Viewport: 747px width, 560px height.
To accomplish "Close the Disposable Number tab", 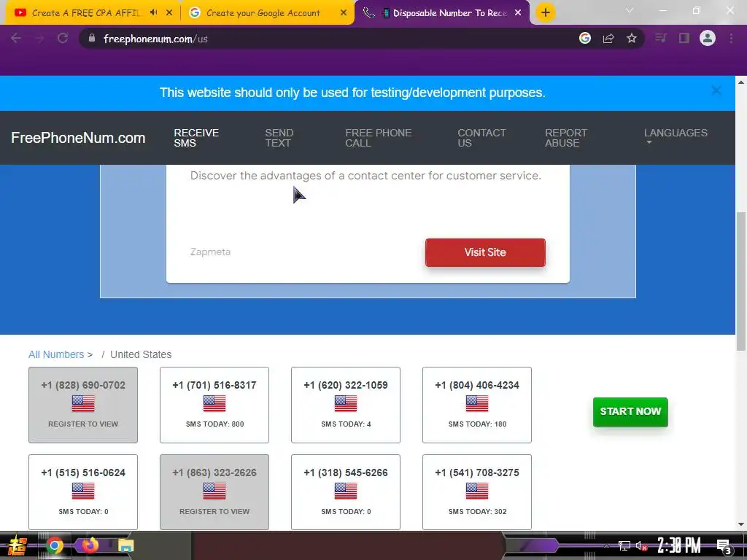I will [518, 13].
